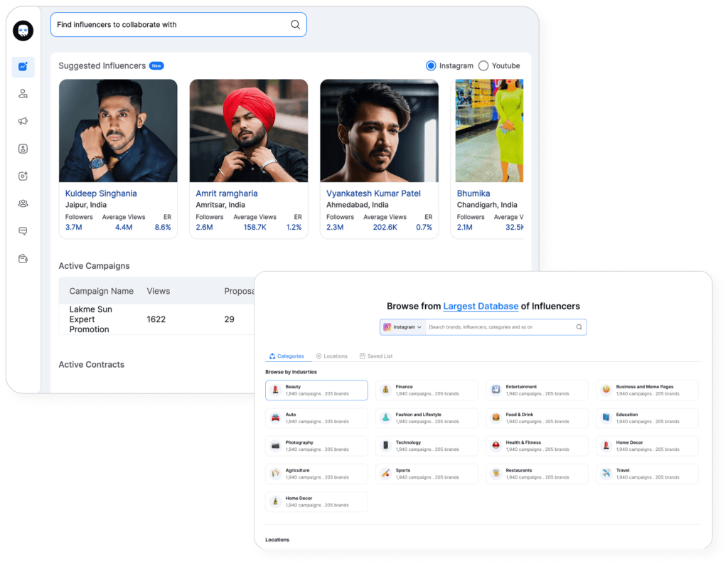Open the dashboard from the sidebar
The width and height of the screenshot is (728, 564).
point(23,67)
